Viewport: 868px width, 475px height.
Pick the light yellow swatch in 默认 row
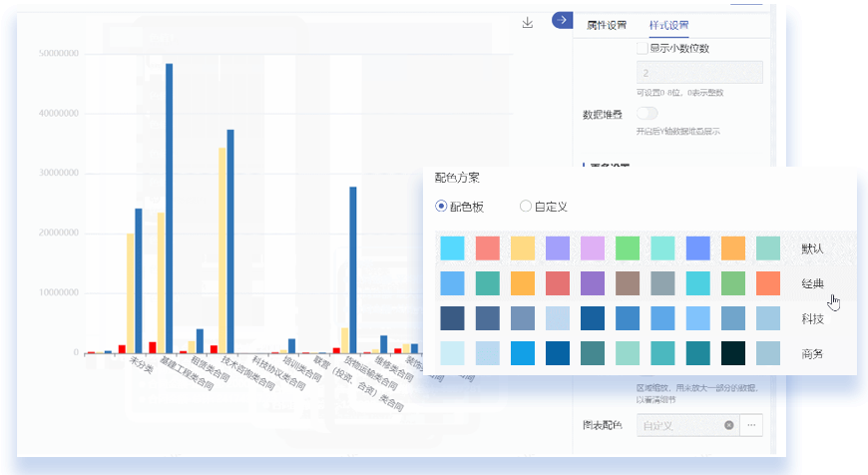(x=523, y=248)
